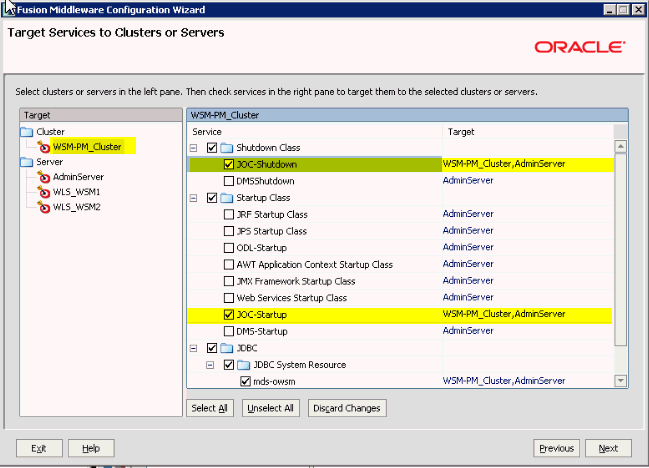The image size is (649, 468).
Task: Click the WLS_WSM1 server icon
Action: (x=43, y=192)
